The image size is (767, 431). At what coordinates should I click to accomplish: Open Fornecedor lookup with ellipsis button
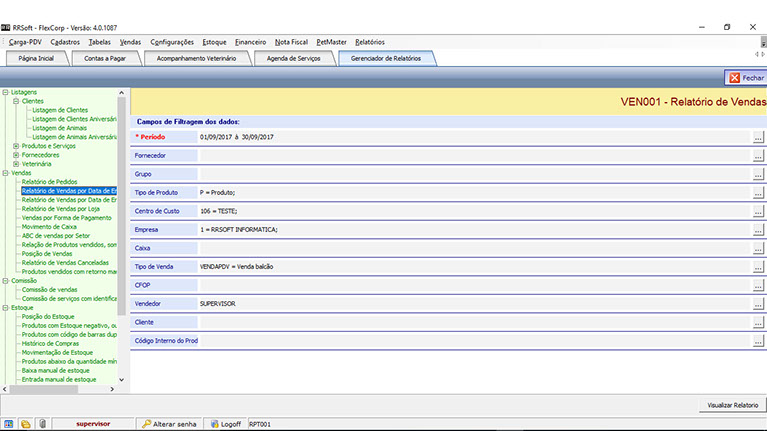[x=759, y=156]
